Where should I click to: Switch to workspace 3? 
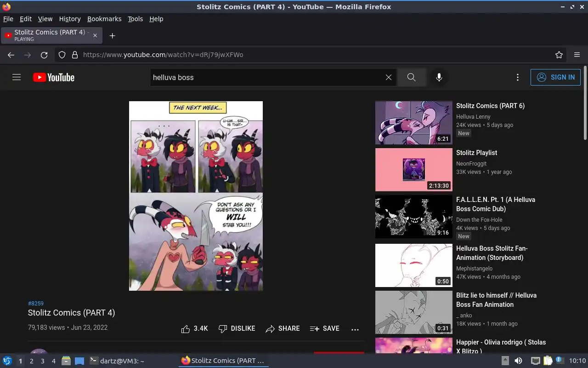[42, 361]
